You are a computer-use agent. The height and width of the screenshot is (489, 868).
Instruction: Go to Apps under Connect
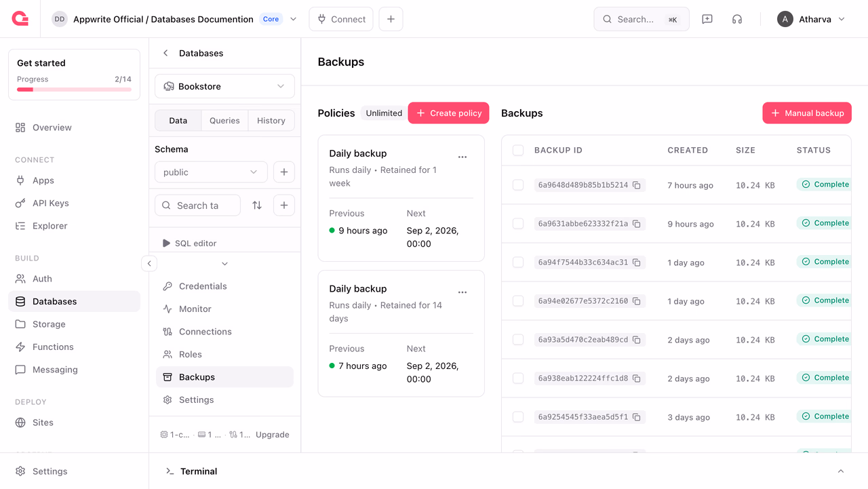74,180
